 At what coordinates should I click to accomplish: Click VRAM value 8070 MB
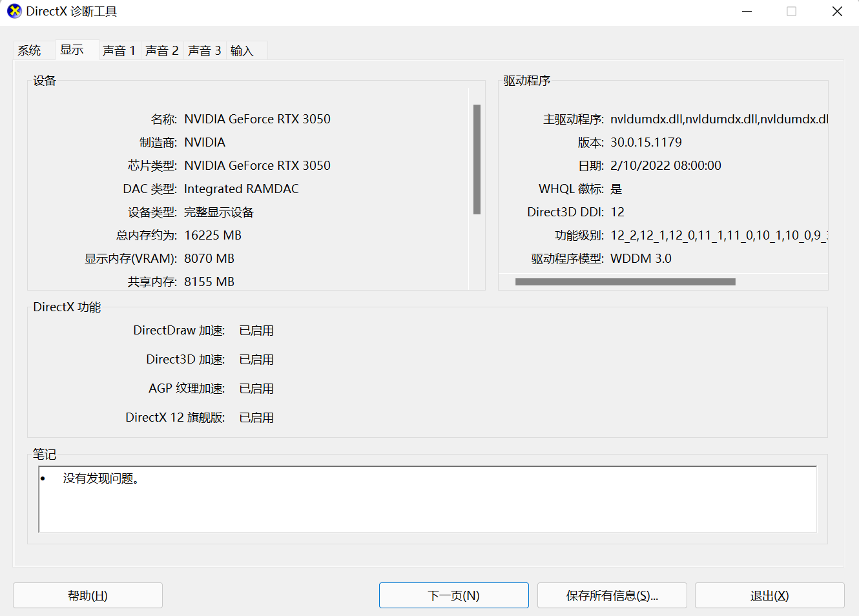coord(209,258)
